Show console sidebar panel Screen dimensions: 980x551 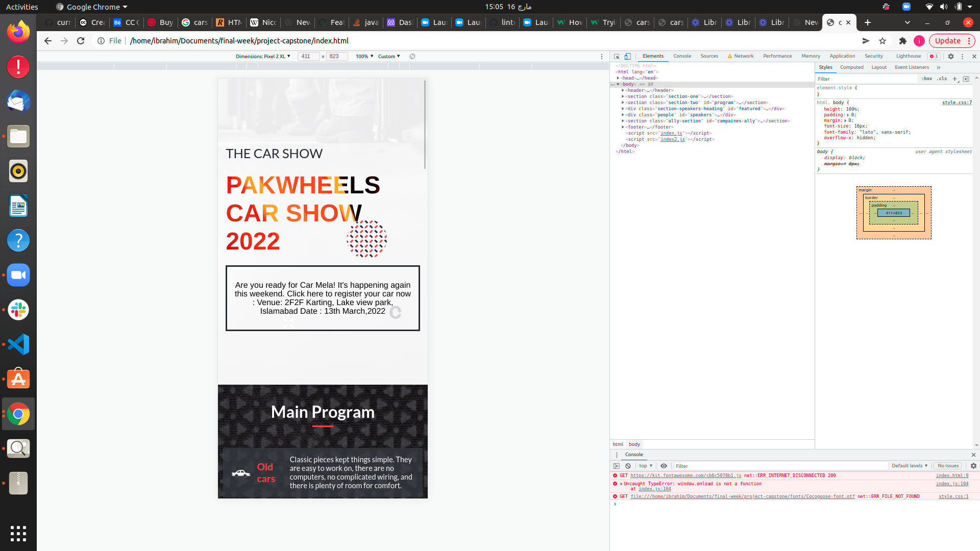[x=616, y=466]
